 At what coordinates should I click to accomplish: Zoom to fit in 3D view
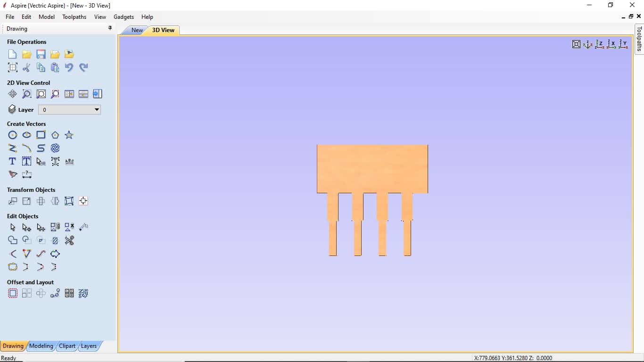coord(576,44)
